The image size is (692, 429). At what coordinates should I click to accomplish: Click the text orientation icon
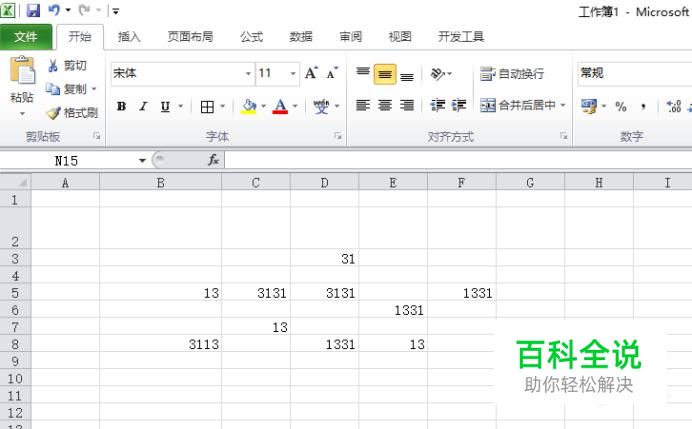pos(438,73)
